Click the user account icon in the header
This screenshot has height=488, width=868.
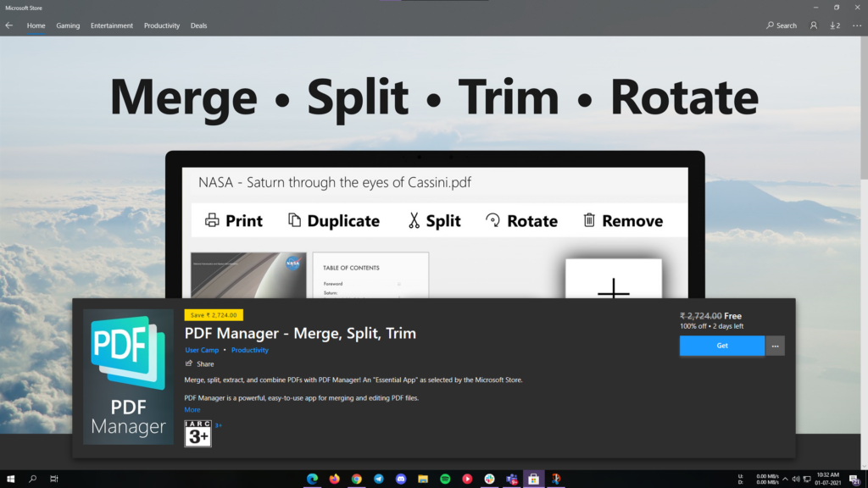click(x=814, y=25)
